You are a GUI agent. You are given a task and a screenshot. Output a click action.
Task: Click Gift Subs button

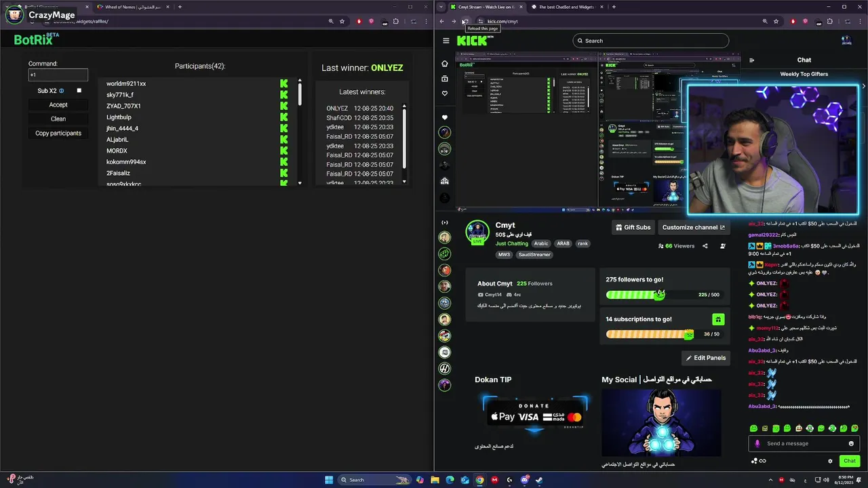tap(633, 228)
